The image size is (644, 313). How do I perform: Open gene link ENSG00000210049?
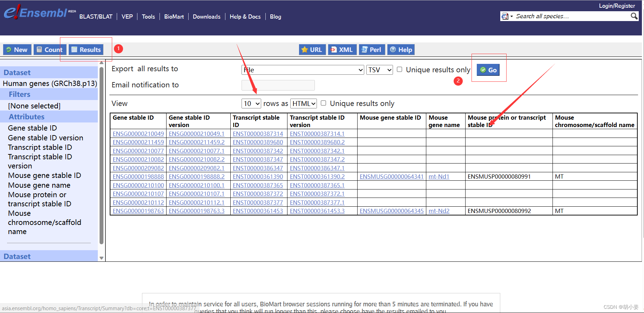pos(138,134)
